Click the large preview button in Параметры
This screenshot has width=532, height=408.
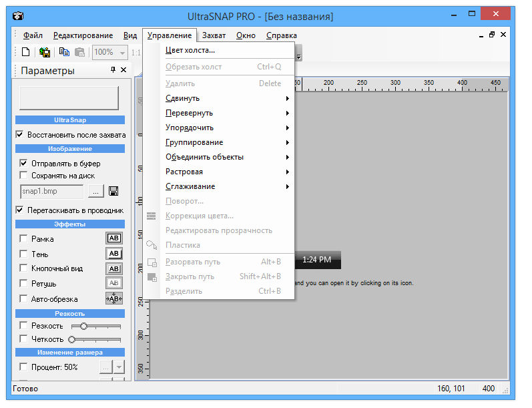click(69, 97)
